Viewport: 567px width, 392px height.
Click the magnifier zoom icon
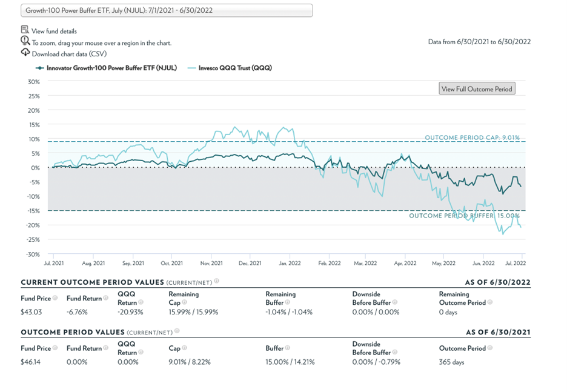[25, 41]
